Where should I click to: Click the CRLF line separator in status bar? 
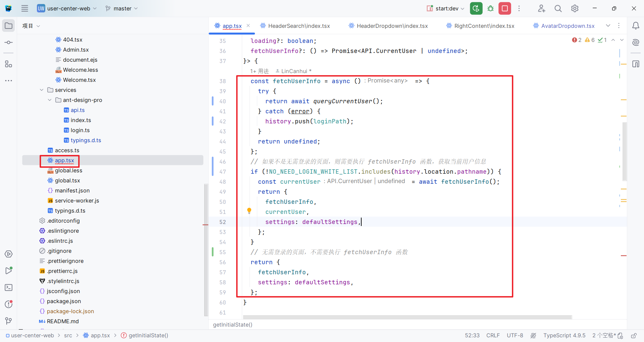tap(493, 335)
